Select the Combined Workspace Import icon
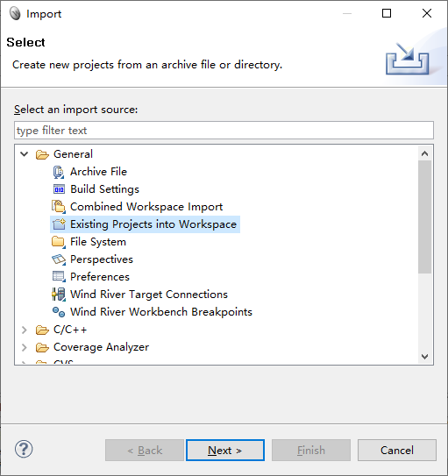 click(x=59, y=207)
